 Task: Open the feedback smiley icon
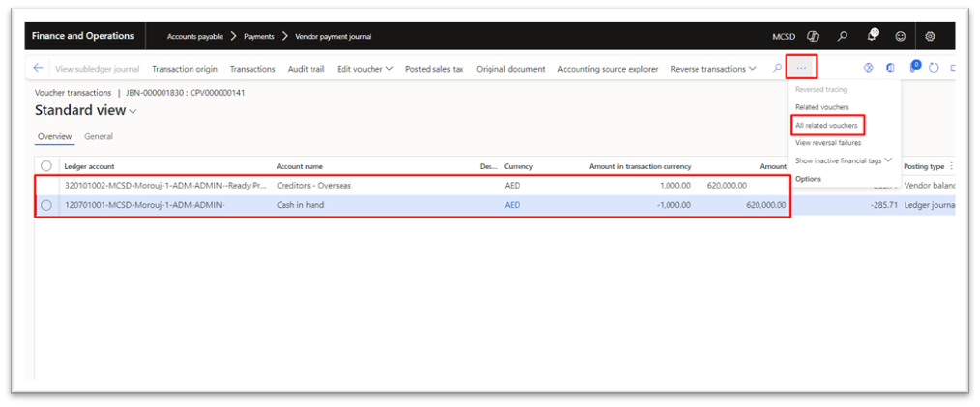(x=900, y=36)
